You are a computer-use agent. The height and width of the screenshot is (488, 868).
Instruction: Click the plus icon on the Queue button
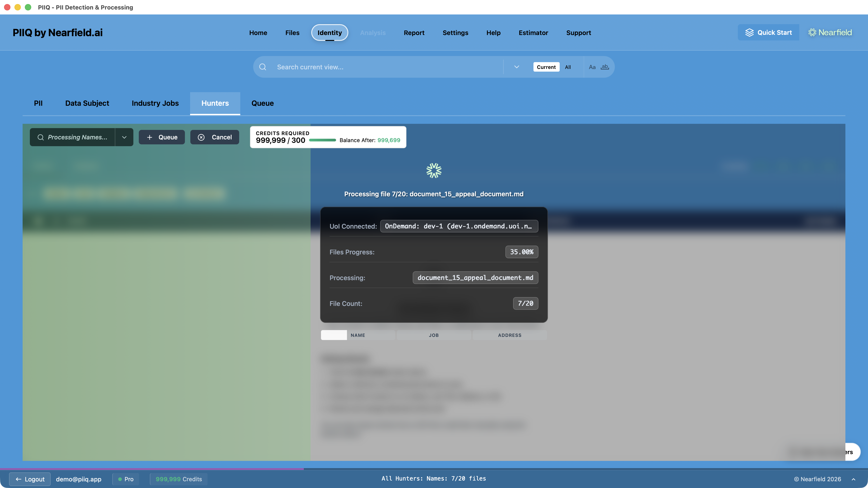(149, 137)
